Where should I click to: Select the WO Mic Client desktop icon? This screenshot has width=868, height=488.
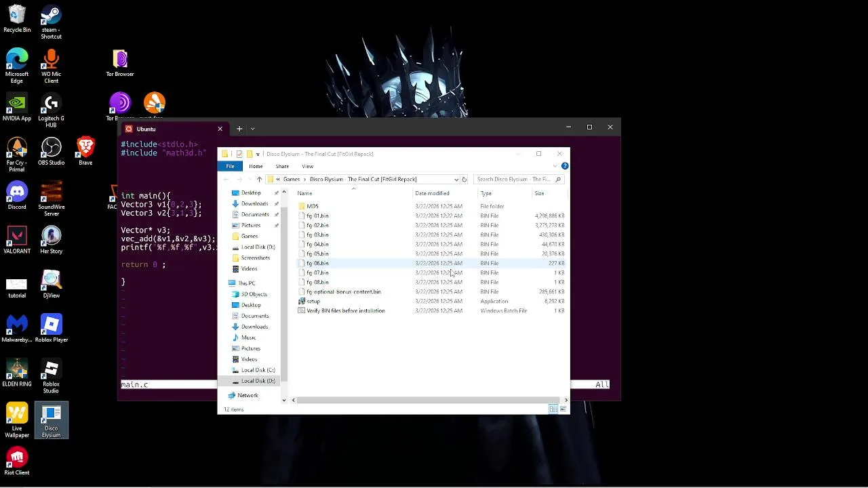click(x=51, y=66)
